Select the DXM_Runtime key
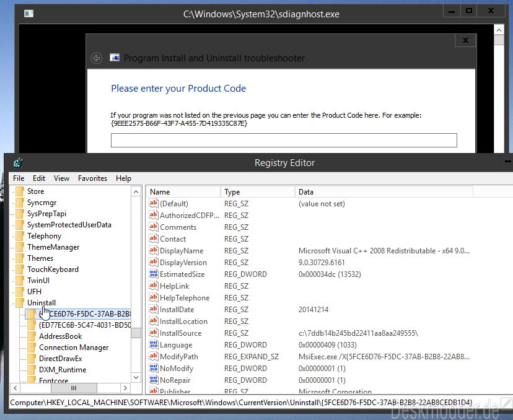The width and height of the screenshot is (513, 420). click(63, 370)
